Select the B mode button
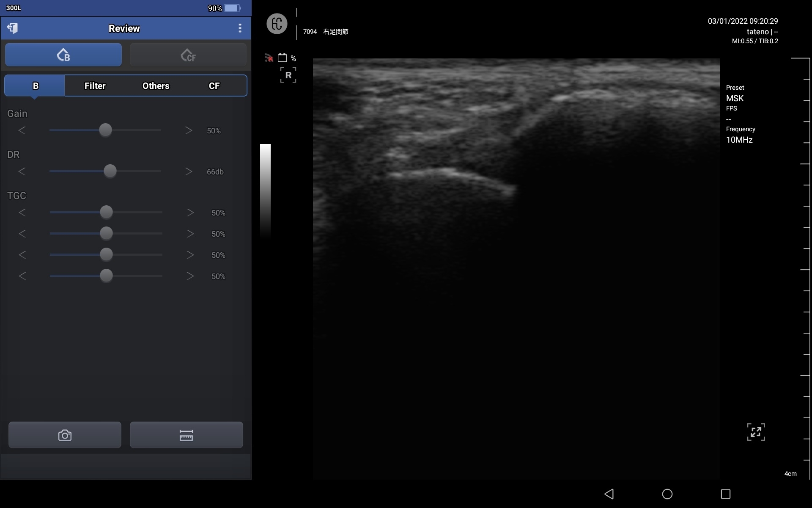Image resolution: width=812 pixels, height=508 pixels. [63, 55]
